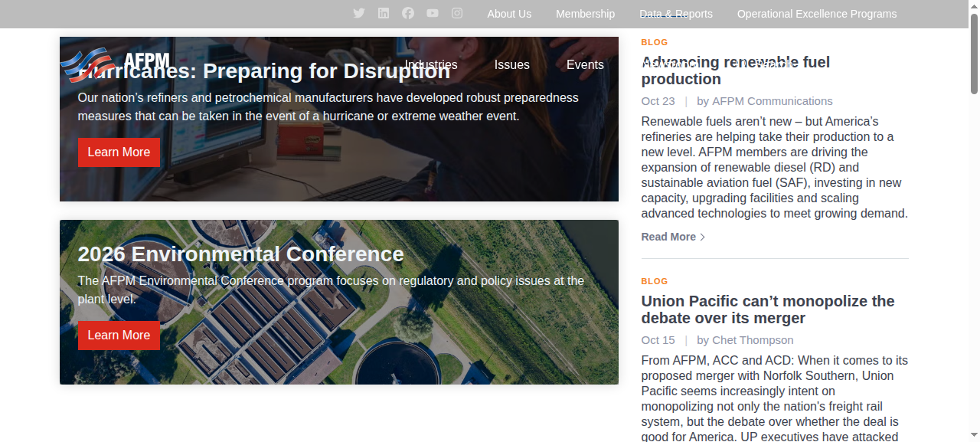Go to Data & Reports
Image resolution: width=980 pixels, height=442 pixels.
tap(676, 14)
